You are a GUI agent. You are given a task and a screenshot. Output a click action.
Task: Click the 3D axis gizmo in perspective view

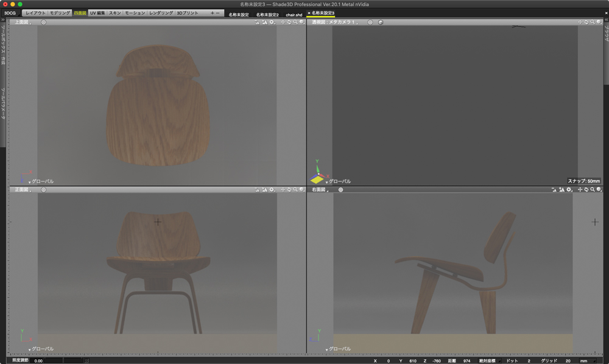[319, 172]
